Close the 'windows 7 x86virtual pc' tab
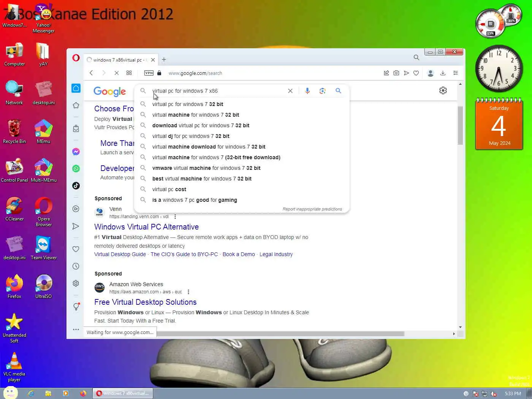This screenshot has width=532, height=399. (153, 60)
